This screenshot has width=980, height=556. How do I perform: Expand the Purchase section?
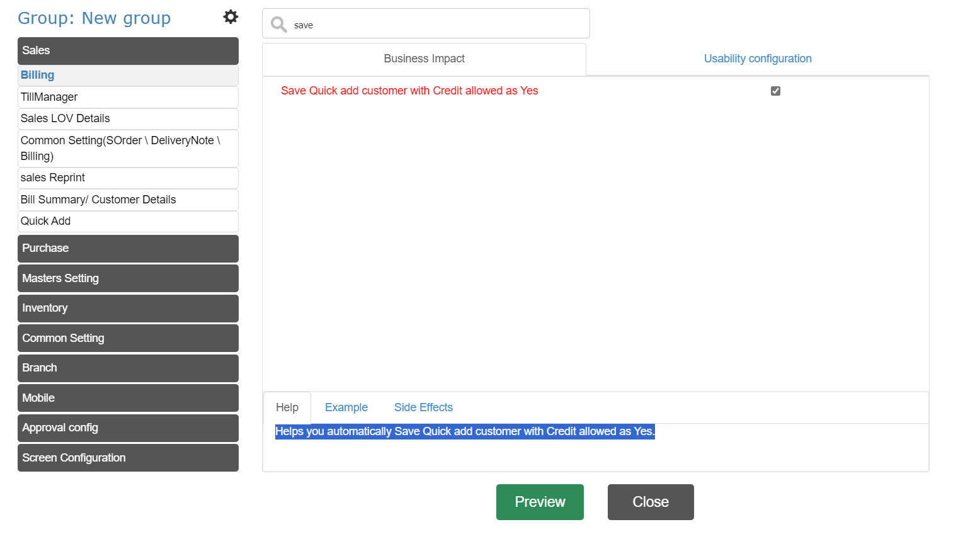(128, 248)
